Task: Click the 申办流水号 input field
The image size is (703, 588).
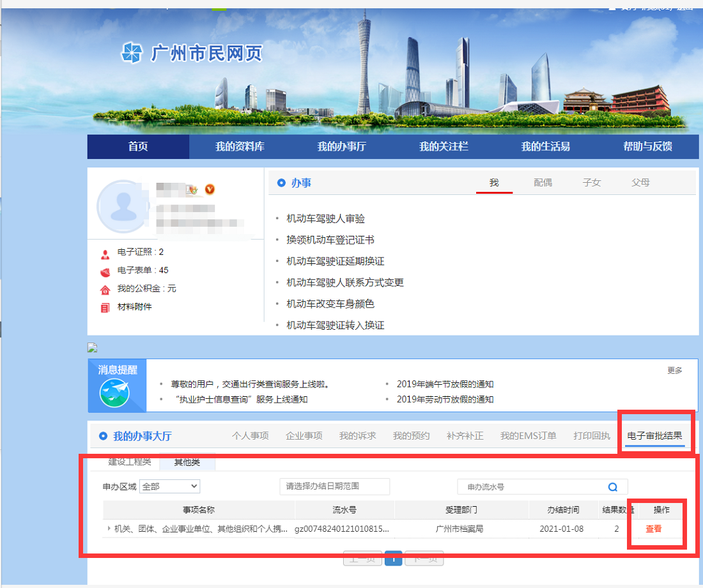Action: [x=530, y=487]
